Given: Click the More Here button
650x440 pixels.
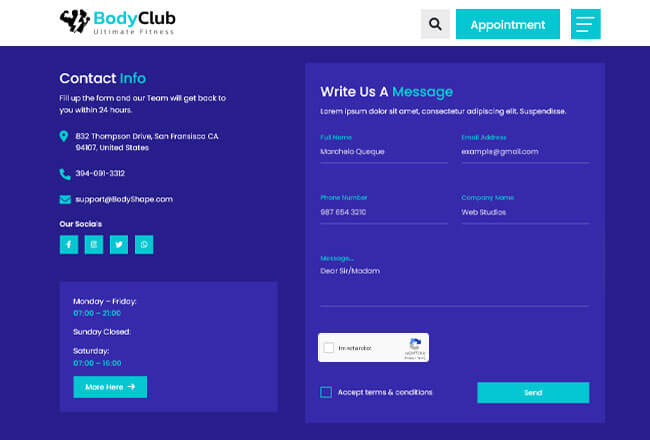Looking at the screenshot, I should pos(110,387).
